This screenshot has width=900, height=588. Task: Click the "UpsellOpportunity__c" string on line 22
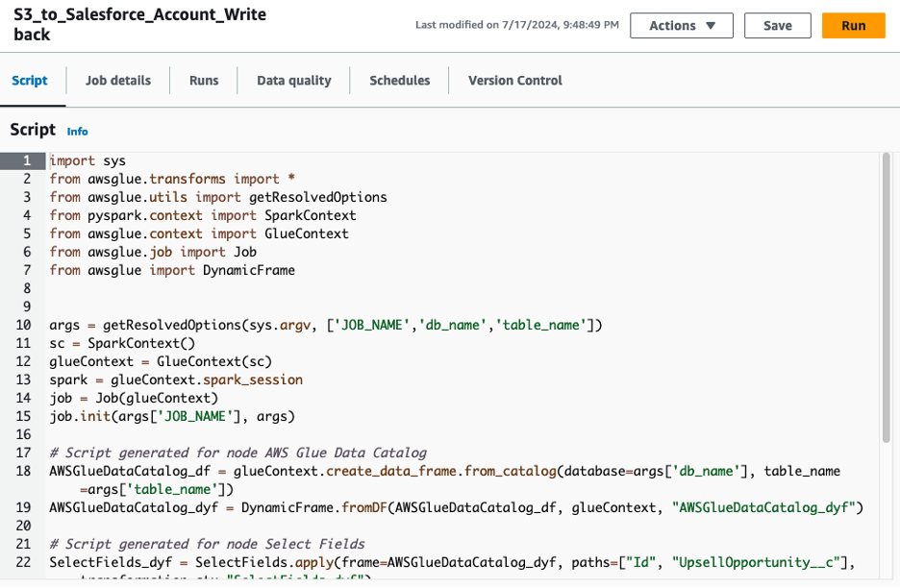tap(756, 562)
